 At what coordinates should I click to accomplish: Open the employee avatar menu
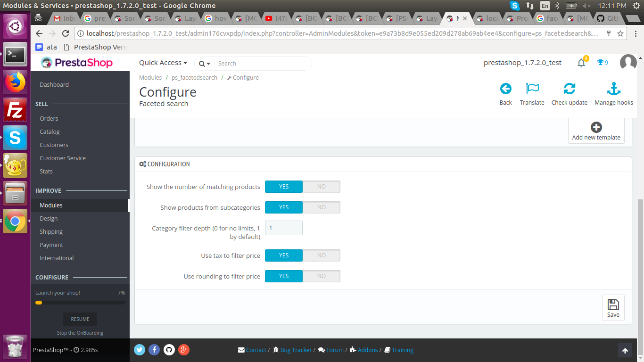click(x=628, y=63)
